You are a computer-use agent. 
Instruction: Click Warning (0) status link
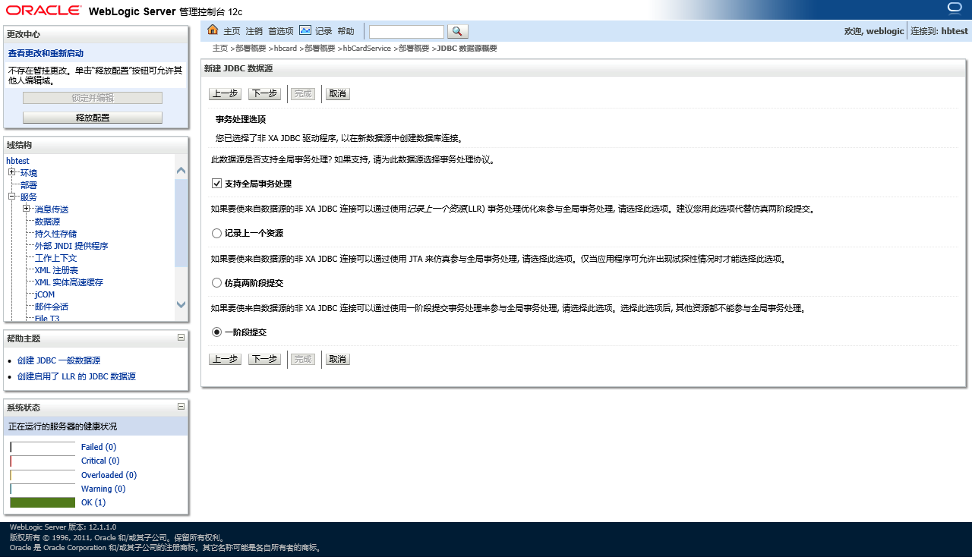click(103, 489)
